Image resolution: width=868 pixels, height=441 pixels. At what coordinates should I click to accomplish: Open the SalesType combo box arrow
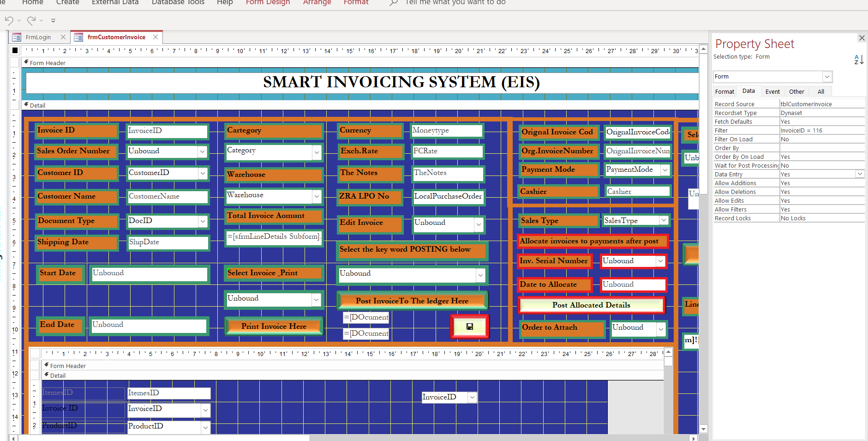click(x=664, y=220)
